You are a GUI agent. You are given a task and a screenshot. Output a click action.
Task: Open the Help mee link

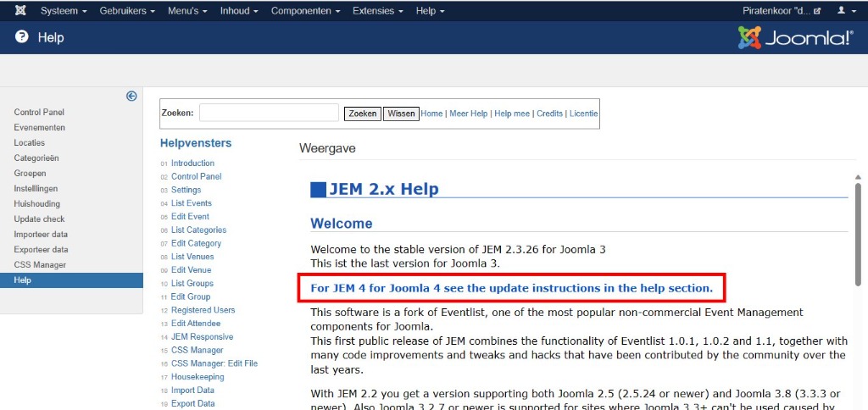512,114
